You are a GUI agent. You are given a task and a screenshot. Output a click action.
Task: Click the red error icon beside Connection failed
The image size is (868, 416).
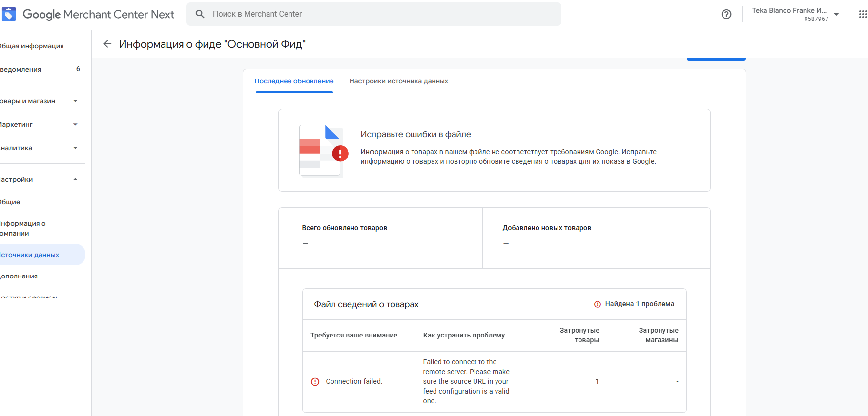coord(315,382)
